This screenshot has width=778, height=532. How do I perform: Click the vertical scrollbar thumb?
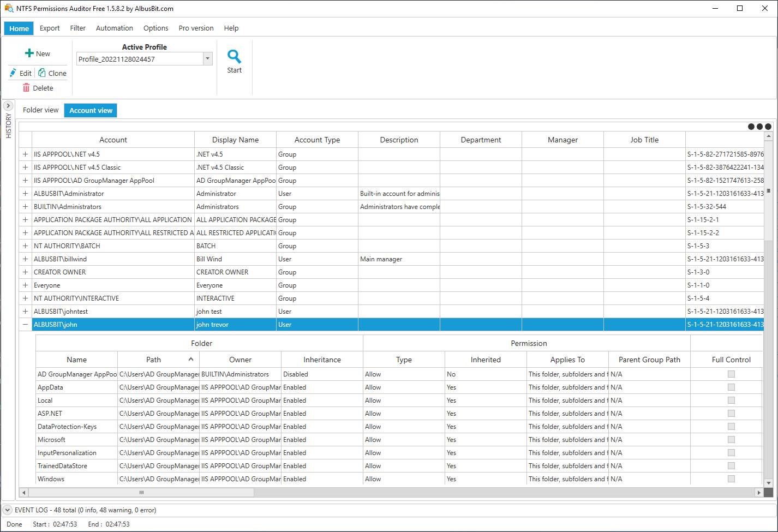(768, 191)
